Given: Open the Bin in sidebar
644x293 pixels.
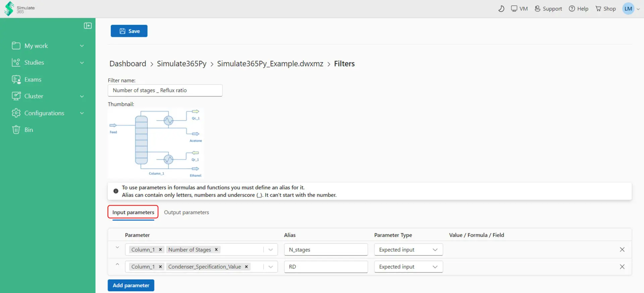Looking at the screenshot, I should tap(29, 130).
